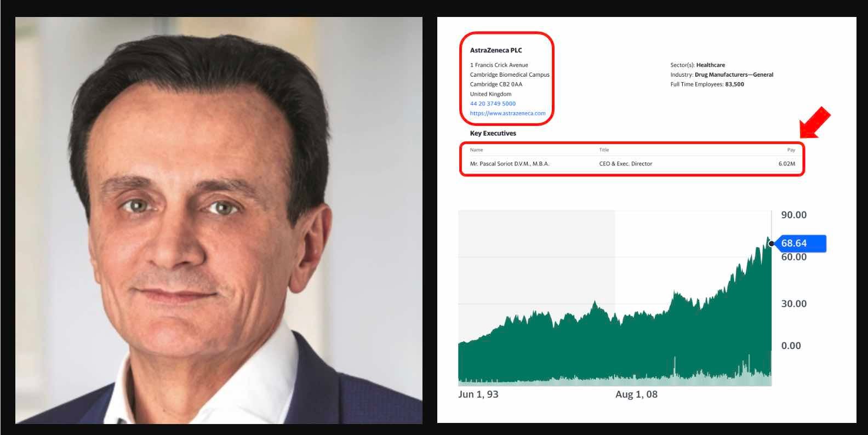Click the Aug 1, 08 date marker
Viewport: 868px width, 435px height.
[x=636, y=394]
